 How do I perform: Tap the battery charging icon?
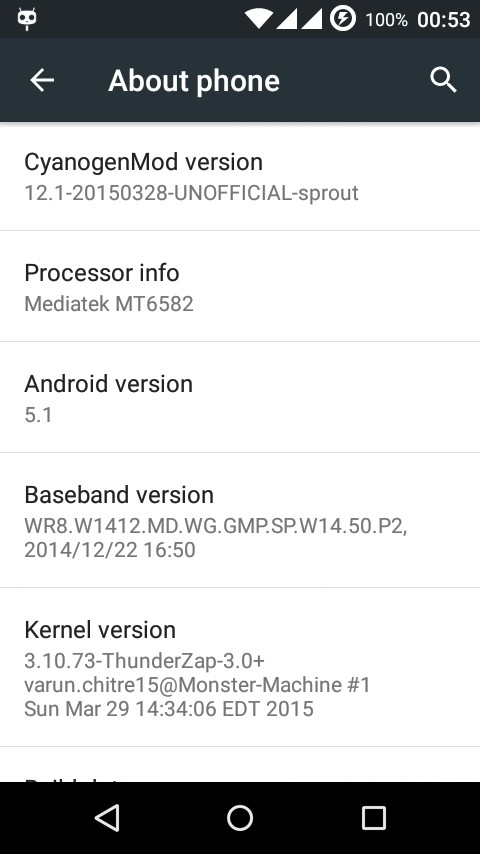(343, 19)
